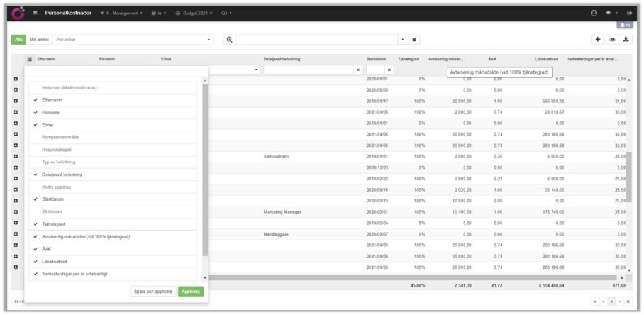Open the Enhet filter dropdown arrow
Viewport: 644px width, 315px height.
(x=257, y=70)
